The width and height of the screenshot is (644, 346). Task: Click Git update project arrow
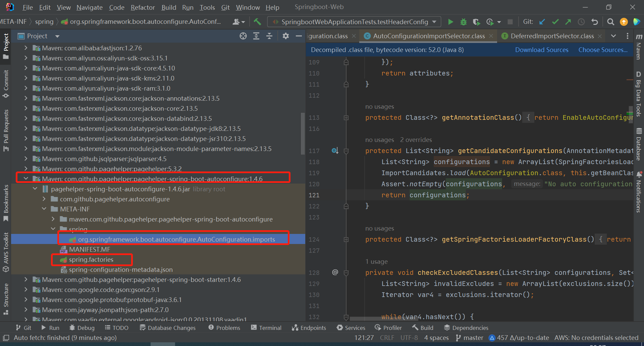[x=542, y=22]
